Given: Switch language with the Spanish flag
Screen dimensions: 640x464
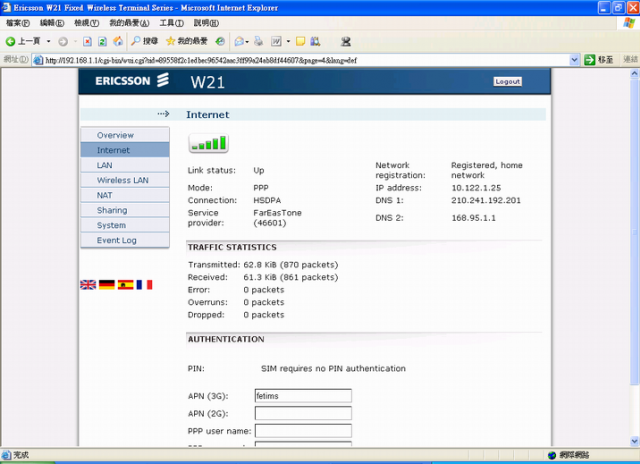Looking at the screenshot, I should pos(126,284).
